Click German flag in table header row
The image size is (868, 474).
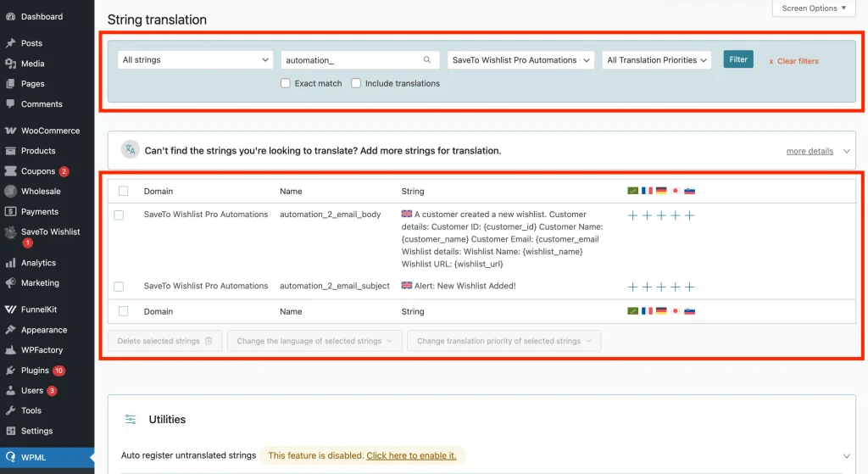coord(661,191)
